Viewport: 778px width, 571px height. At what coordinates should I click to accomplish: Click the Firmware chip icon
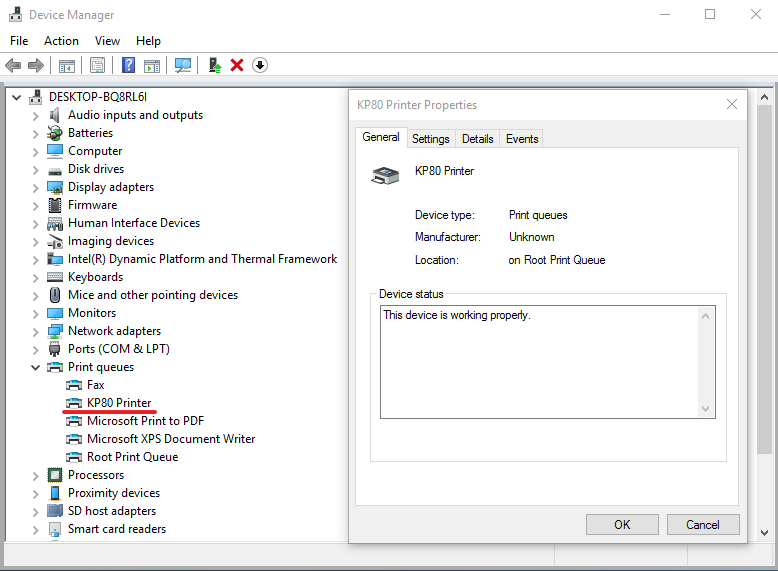55,205
